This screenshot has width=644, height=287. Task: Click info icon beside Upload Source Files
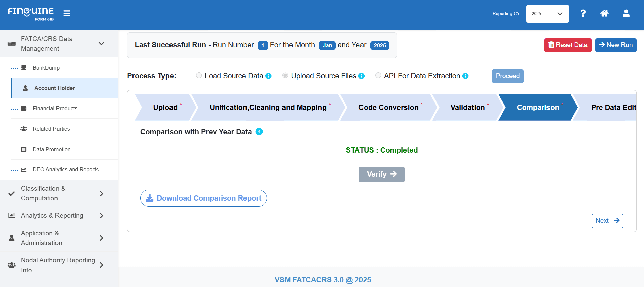[x=362, y=76]
